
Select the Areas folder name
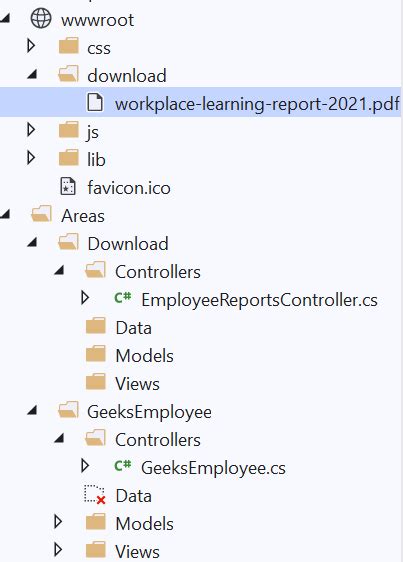pyautogui.click(x=83, y=216)
